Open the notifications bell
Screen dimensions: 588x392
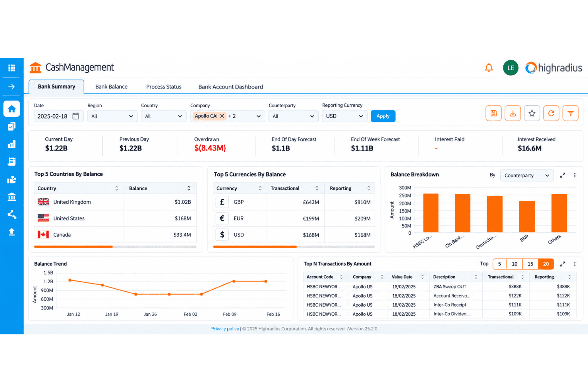pyautogui.click(x=489, y=68)
